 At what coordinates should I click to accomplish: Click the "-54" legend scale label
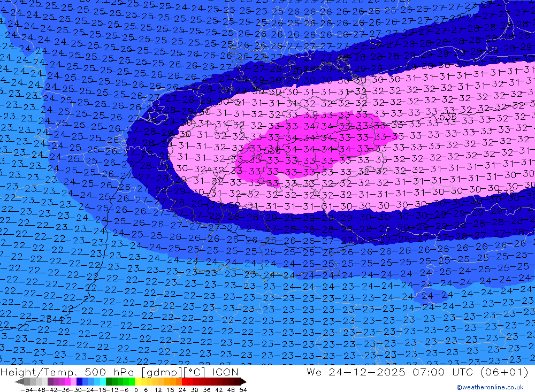coord(27,390)
